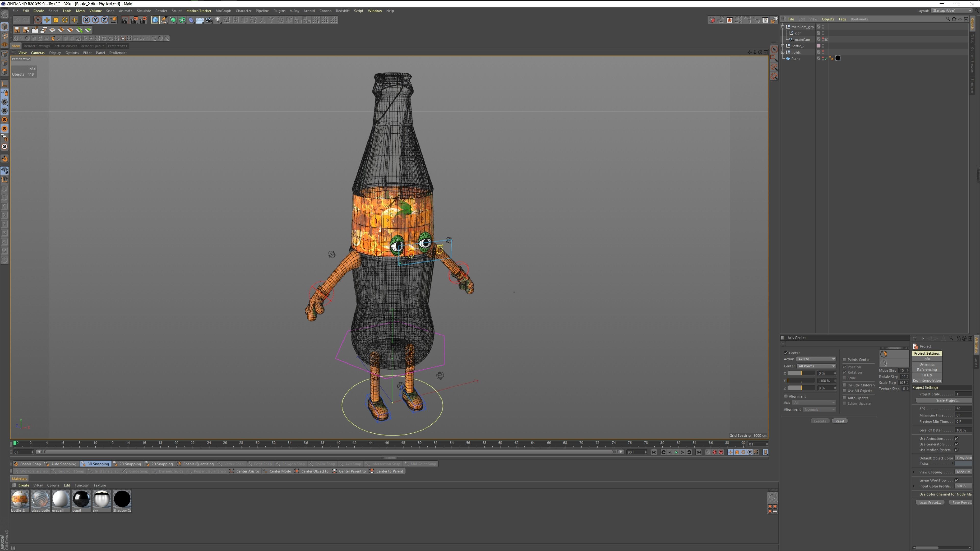Toggle Linear Workflow checkbox
This screenshot has width=980, height=551.
click(957, 480)
